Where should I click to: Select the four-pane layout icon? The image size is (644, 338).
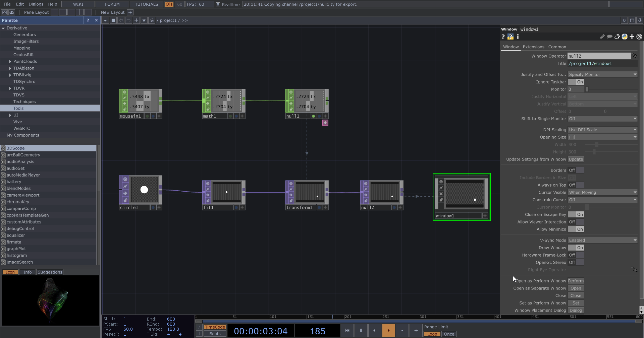(x=88, y=12)
